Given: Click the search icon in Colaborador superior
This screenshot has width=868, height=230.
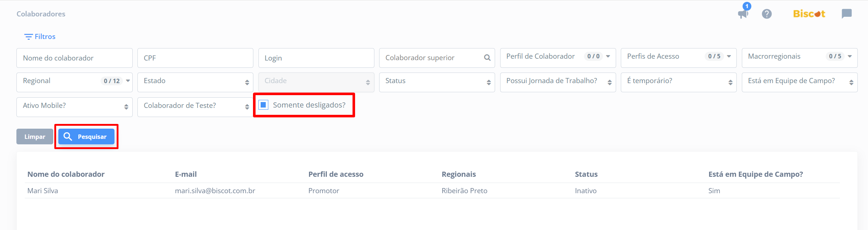Looking at the screenshot, I should point(487,58).
